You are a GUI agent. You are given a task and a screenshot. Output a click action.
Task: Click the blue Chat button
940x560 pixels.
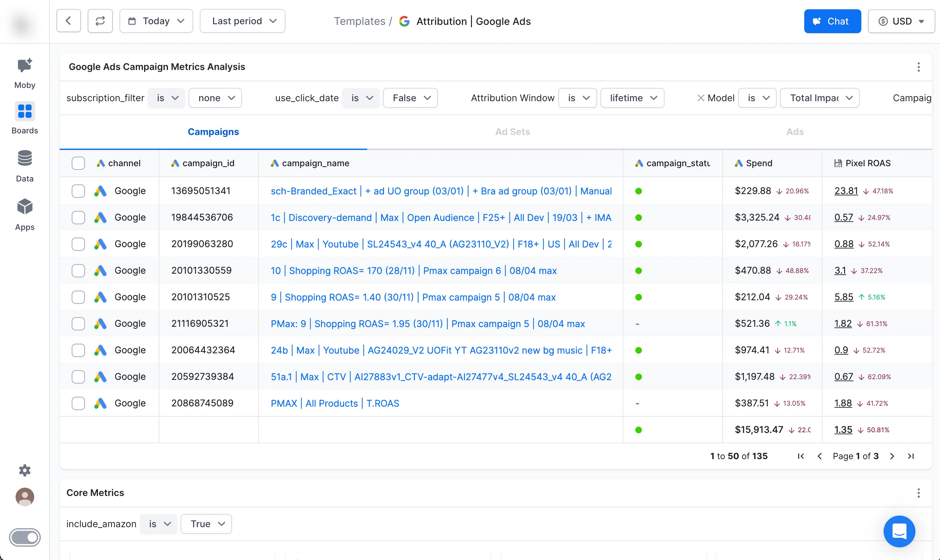[832, 21]
